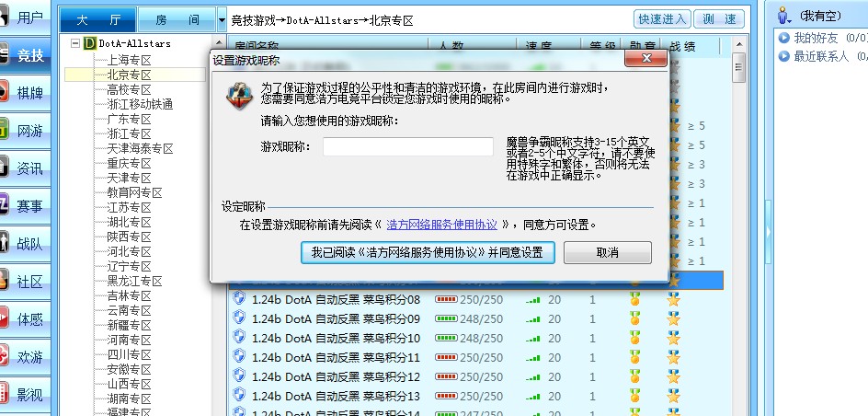The height and width of the screenshot is (416, 868).
Task: Click the user status icon beside (我有空)
Action: (x=784, y=16)
